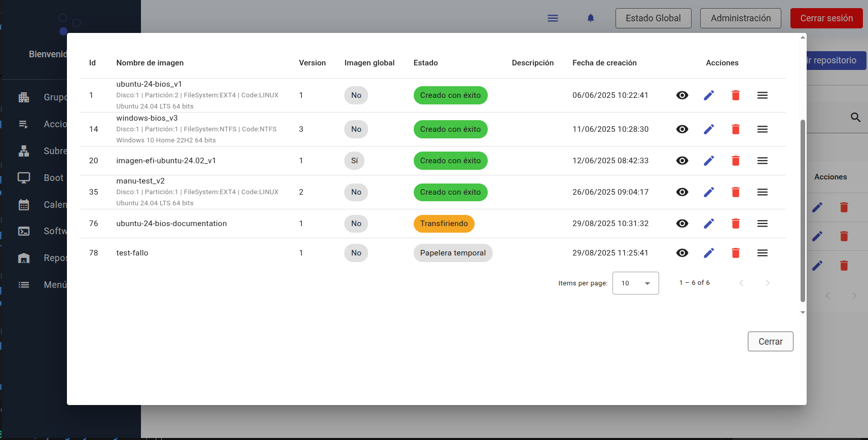Sort by Fecha de creación column header
This screenshot has height=440, width=868.
604,63
